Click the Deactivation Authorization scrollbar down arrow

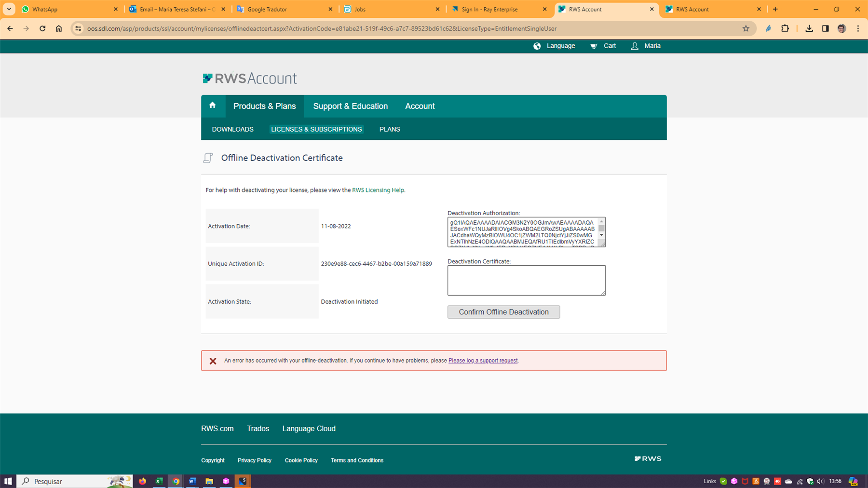[601, 235]
